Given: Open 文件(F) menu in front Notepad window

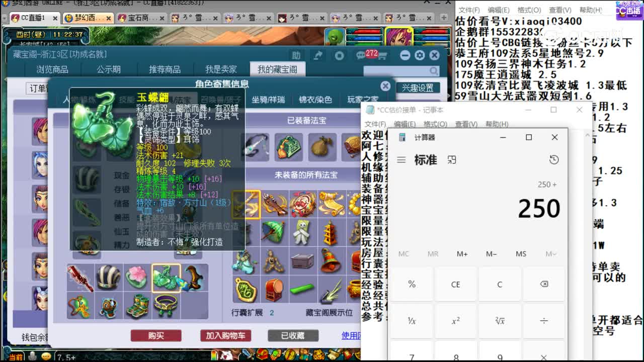Looking at the screenshot, I should [x=375, y=124].
